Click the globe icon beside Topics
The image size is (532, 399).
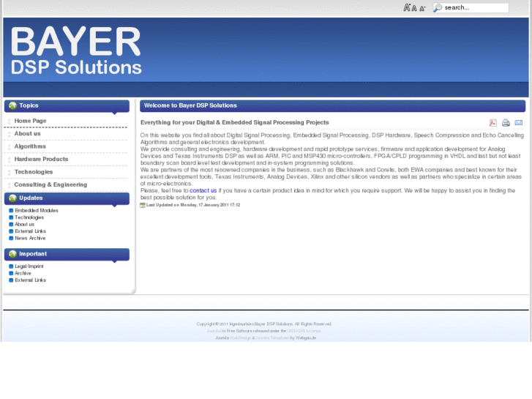(12, 105)
